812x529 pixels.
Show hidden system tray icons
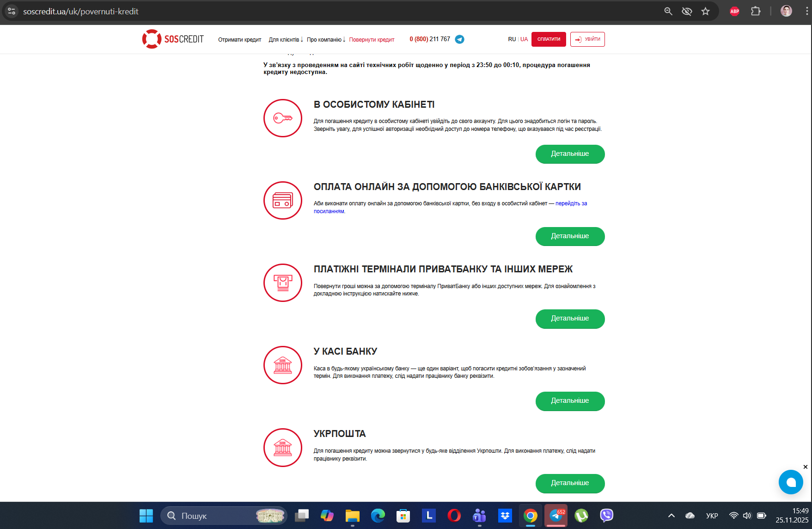(x=672, y=516)
